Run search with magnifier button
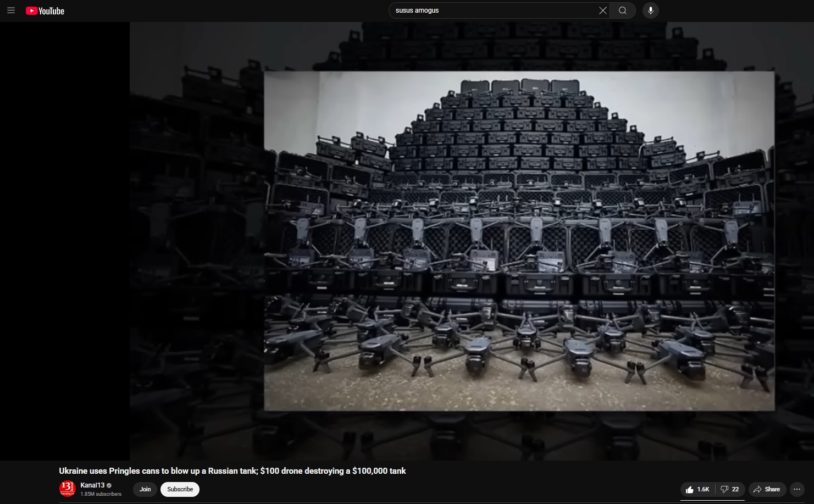The width and height of the screenshot is (814, 504). click(623, 10)
